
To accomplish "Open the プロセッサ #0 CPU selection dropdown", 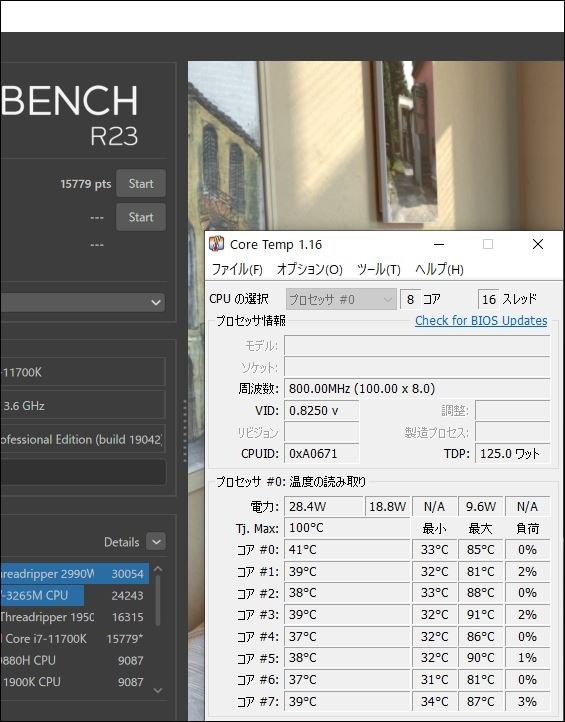I will 341,299.
